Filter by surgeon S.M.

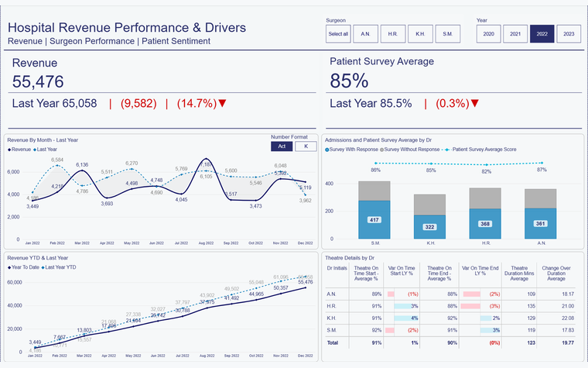(x=447, y=34)
